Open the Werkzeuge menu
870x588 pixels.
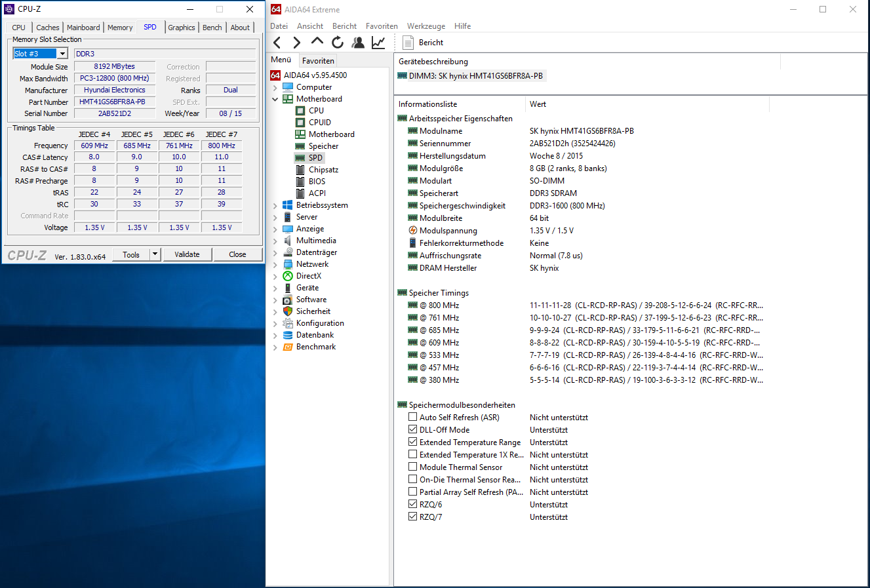[x=425, y=26]
